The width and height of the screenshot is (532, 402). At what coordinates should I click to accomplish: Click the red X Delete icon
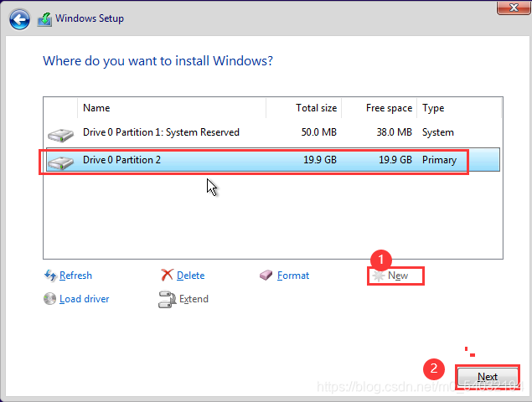pyautogui.click(x=167, y=275)
